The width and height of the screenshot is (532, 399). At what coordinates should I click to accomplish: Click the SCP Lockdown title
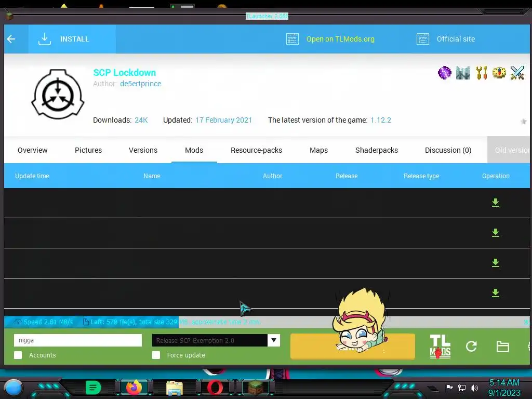125,73
